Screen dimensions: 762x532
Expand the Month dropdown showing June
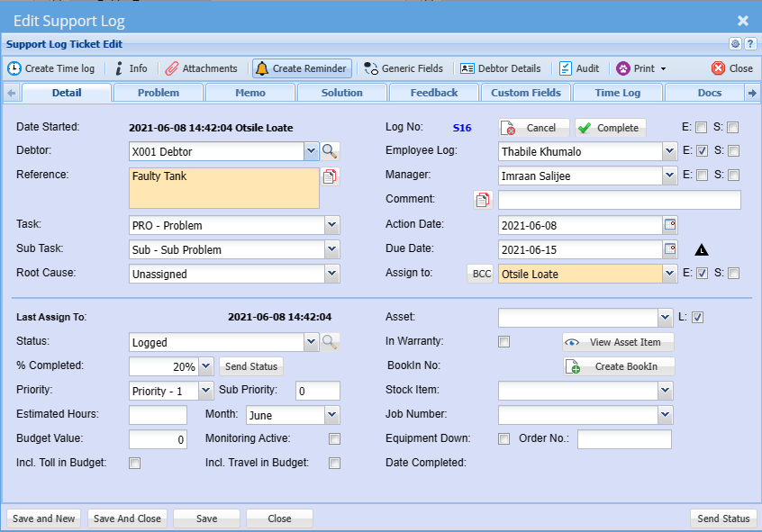click(x=331, y=415)
